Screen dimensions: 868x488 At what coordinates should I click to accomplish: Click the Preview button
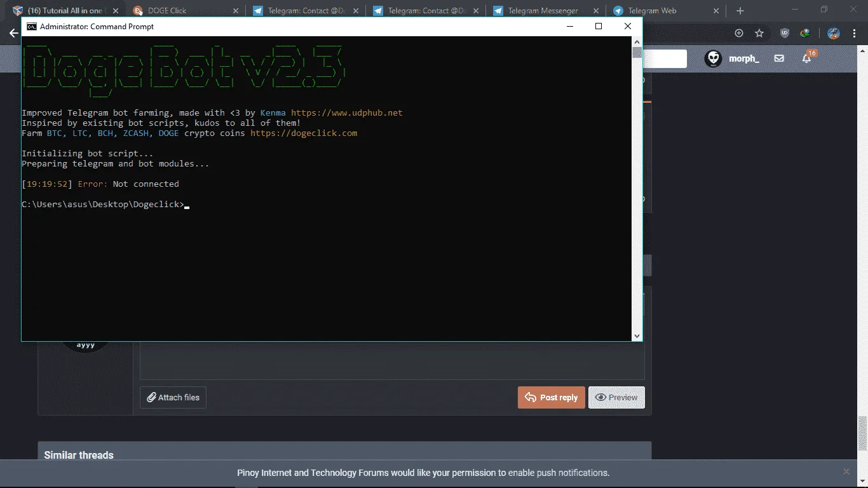tap(616, 398)
